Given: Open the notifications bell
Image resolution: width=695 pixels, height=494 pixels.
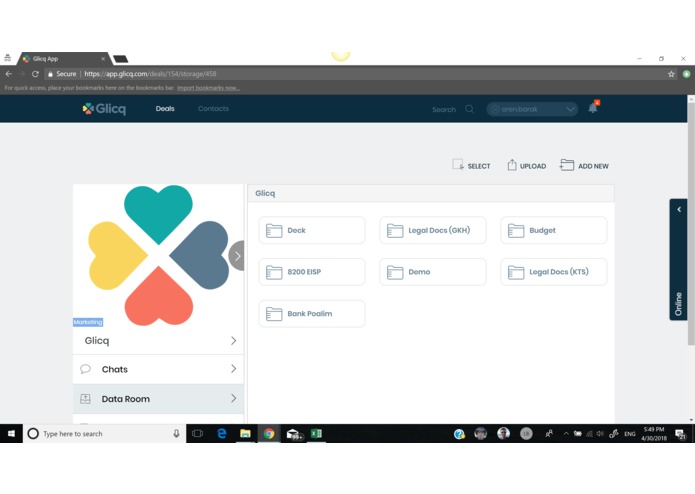Looking at the screenshot, I should coord(593,107).
